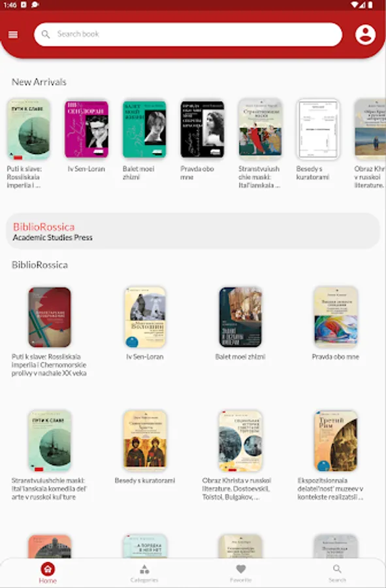Open the Categories tab

(144, 574)
